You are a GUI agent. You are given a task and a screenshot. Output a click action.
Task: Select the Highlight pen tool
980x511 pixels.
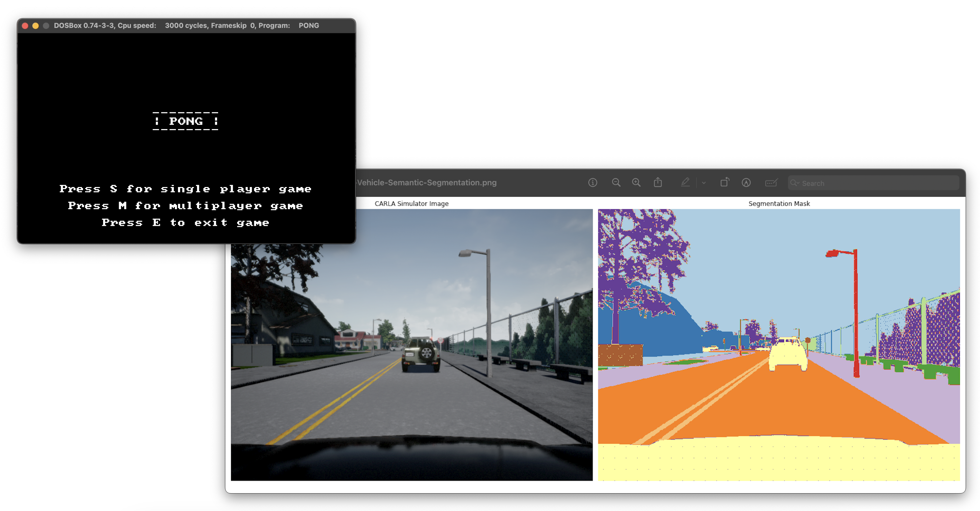point(685,183)
